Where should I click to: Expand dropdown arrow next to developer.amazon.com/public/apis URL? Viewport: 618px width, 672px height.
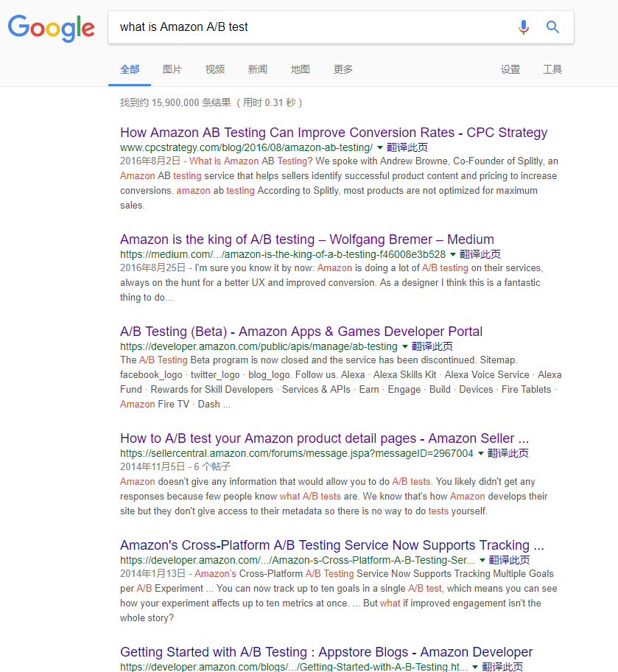click(x=404, y=347)
